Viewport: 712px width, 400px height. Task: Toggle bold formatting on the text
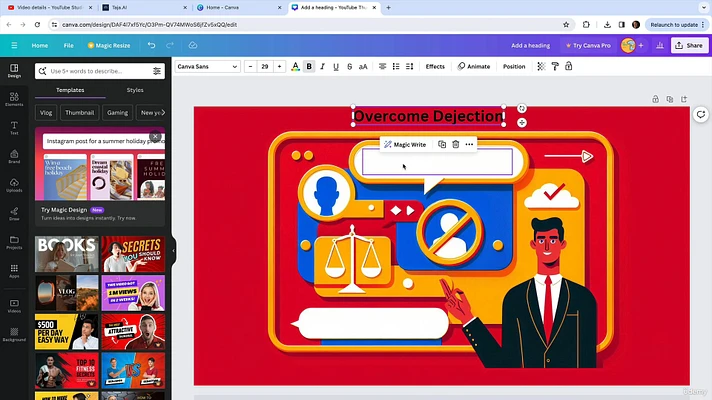coord(309,67)
